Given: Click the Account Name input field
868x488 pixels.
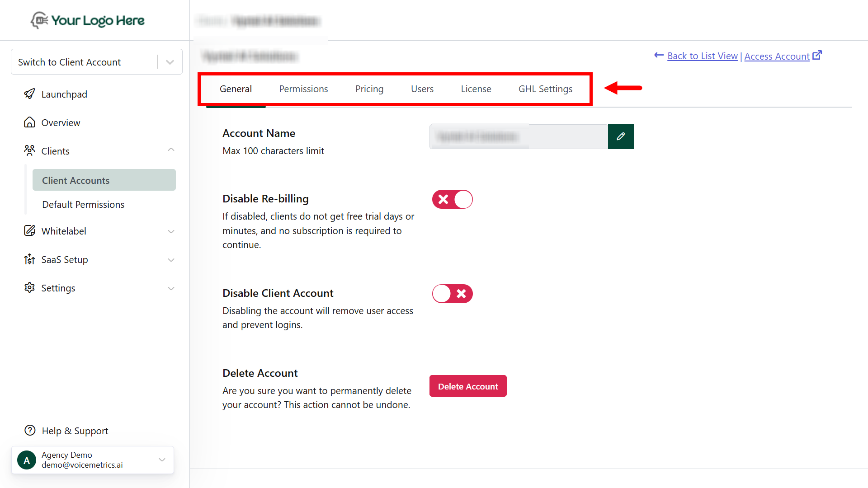Looking at the screenshot, I should (x=519, y=136).
